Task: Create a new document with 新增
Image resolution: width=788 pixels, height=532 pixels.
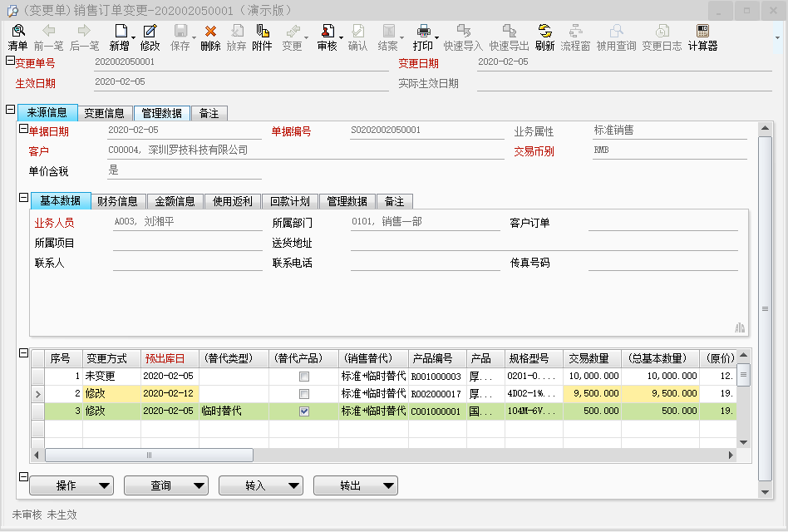Action: (120, 37)
